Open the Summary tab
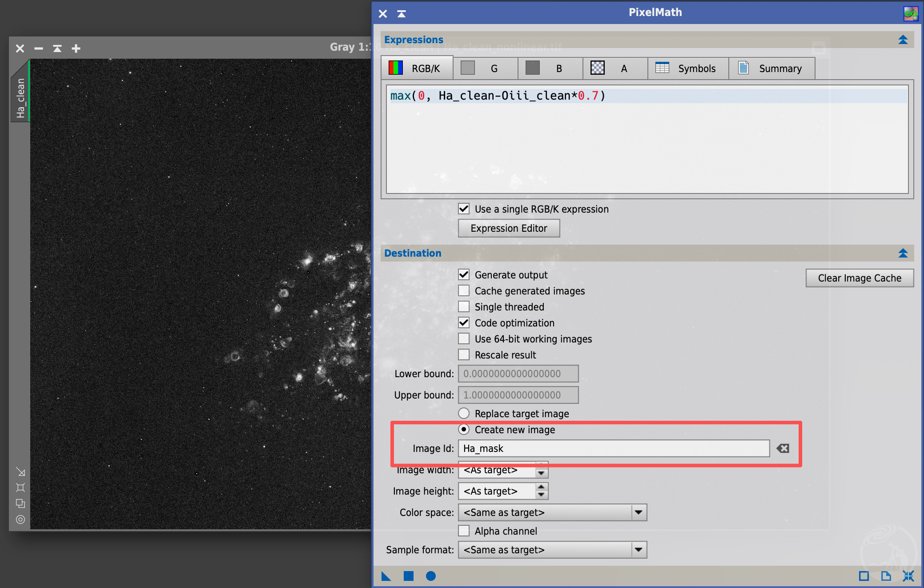 coord(771,68)
